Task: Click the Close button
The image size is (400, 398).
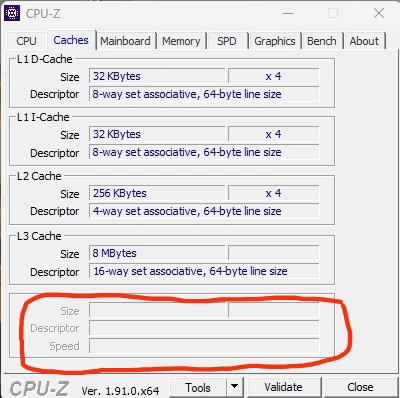Action: (360, 387)
